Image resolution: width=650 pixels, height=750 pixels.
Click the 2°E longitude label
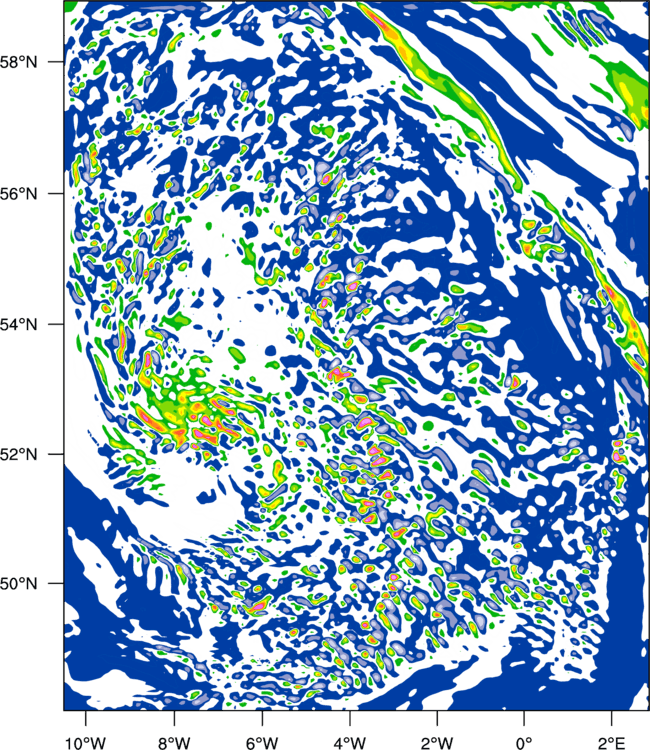tap(612, 742)
